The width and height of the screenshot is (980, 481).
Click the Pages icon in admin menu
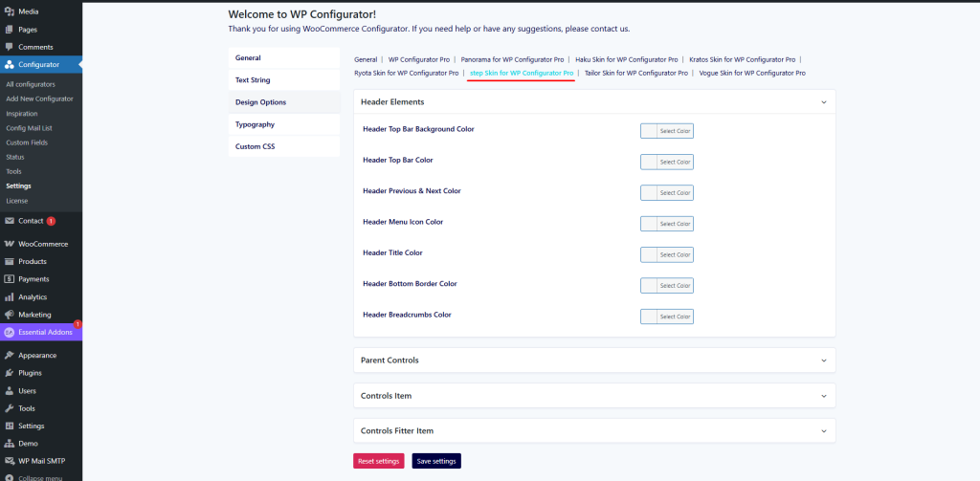point(10,30)
